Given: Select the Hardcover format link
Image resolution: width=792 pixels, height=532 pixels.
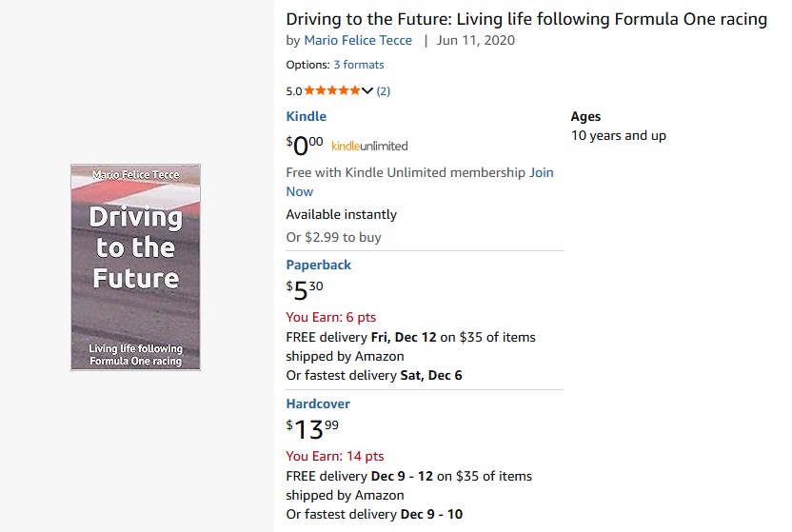Looking at the screenshot, I should 318,404.
